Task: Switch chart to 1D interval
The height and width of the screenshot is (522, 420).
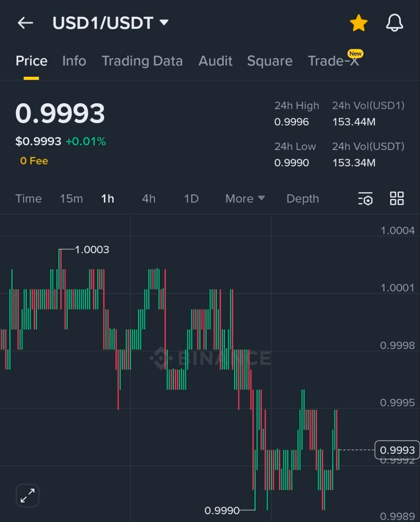Action: (191, 199)
